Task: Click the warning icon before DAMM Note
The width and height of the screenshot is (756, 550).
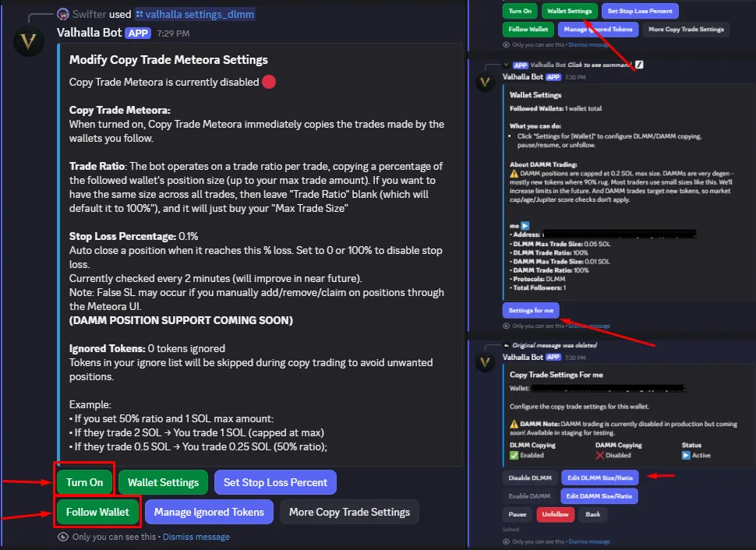Action: (x=514, y=425)
